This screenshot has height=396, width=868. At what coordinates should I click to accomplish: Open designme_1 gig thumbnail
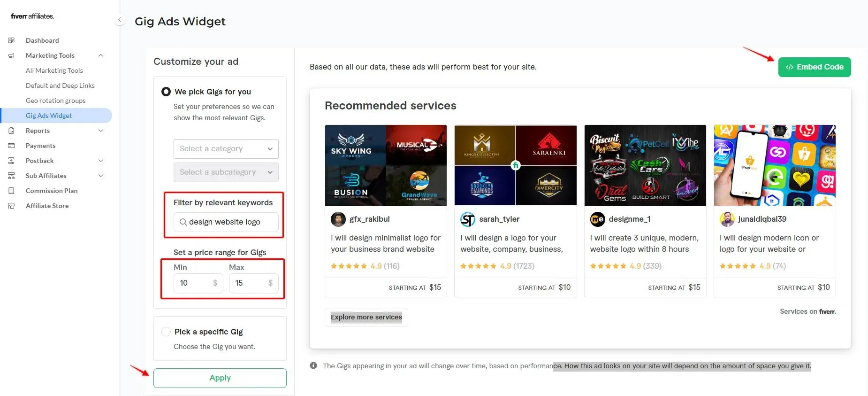click(645, 165)
